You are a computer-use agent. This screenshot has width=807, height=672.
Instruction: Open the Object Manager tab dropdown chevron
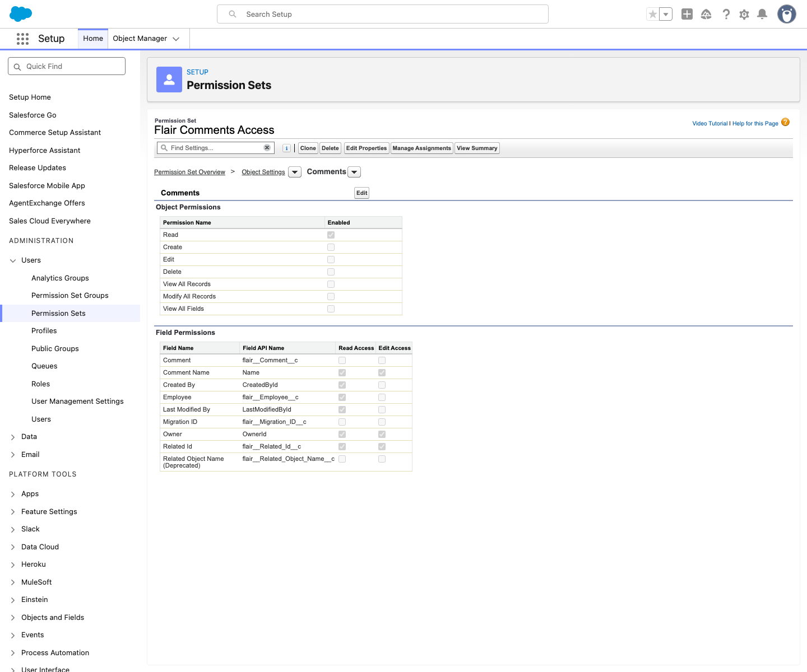[x=176, y=39]
